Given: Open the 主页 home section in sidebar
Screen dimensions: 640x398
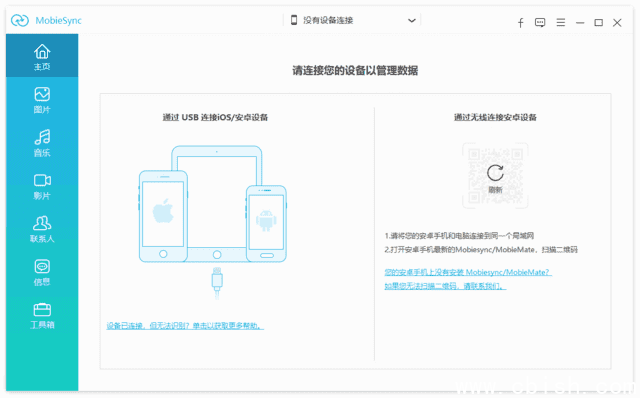Looking at the screenshot, I should (42, 56).
